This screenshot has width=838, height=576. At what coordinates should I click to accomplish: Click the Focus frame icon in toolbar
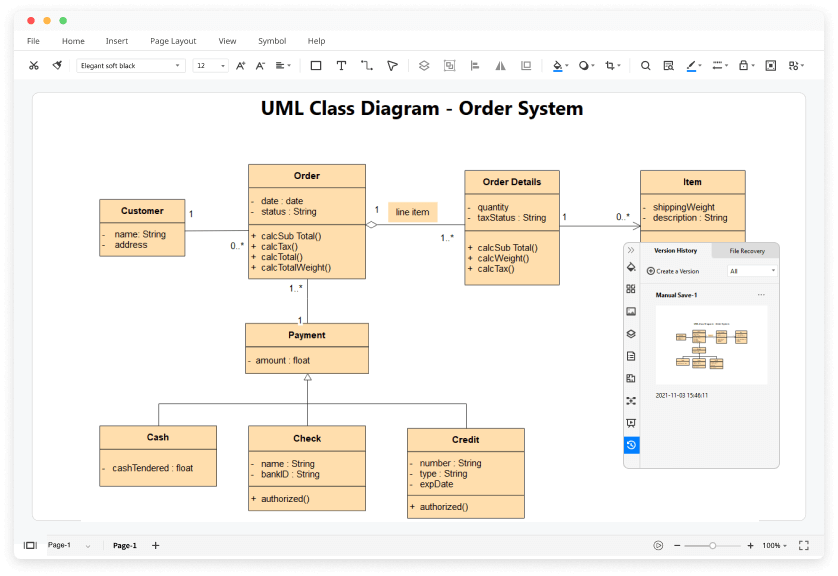tap(771, 66)
